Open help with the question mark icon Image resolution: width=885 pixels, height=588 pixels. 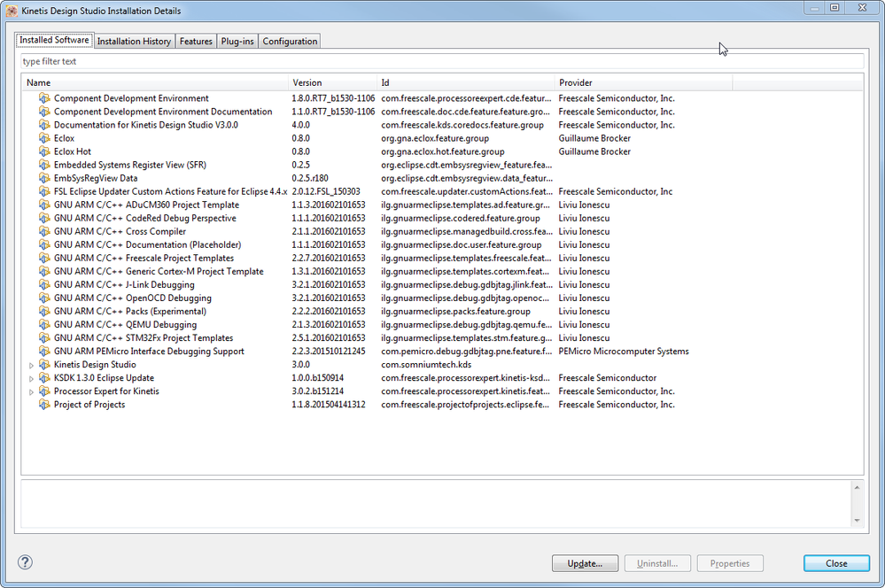tap(25, 562)
